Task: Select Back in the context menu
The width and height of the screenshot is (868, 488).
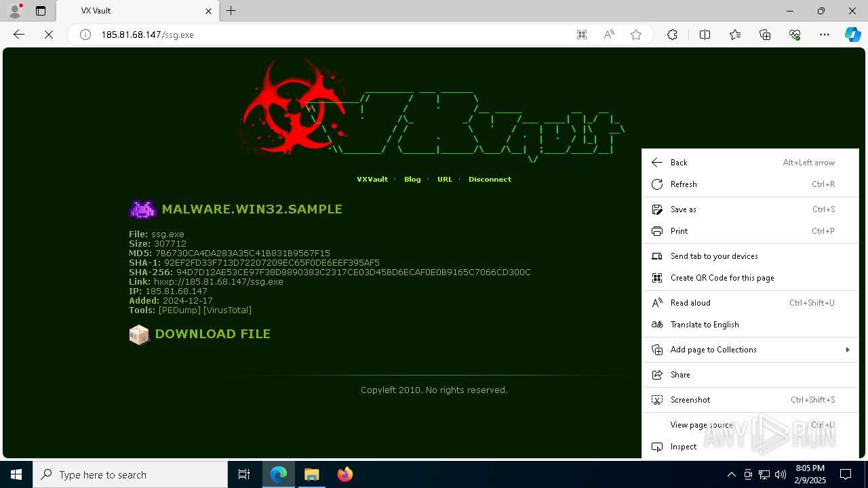Action: click(x=750, y=163)
